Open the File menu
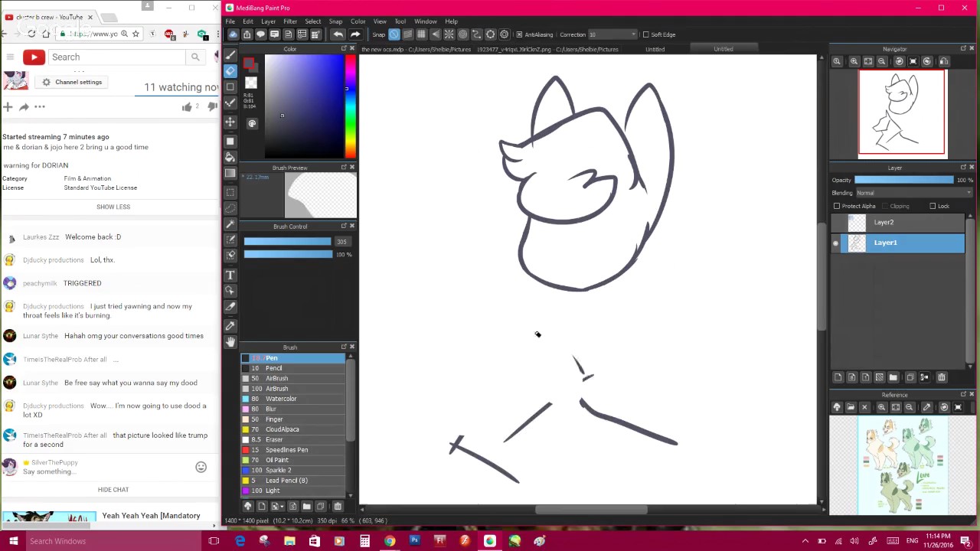The image size is (980, 551). point(230,21)
